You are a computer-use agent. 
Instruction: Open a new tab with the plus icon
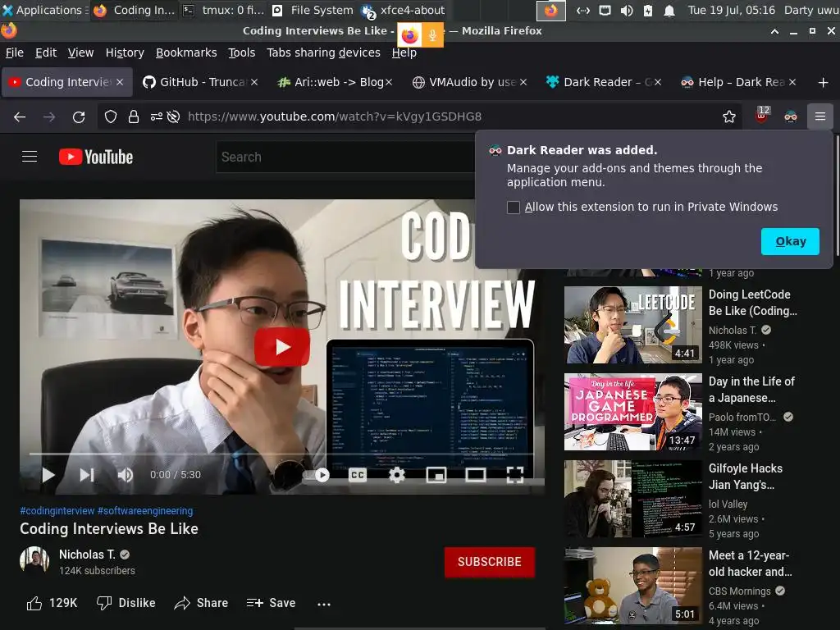coord(824,83)
